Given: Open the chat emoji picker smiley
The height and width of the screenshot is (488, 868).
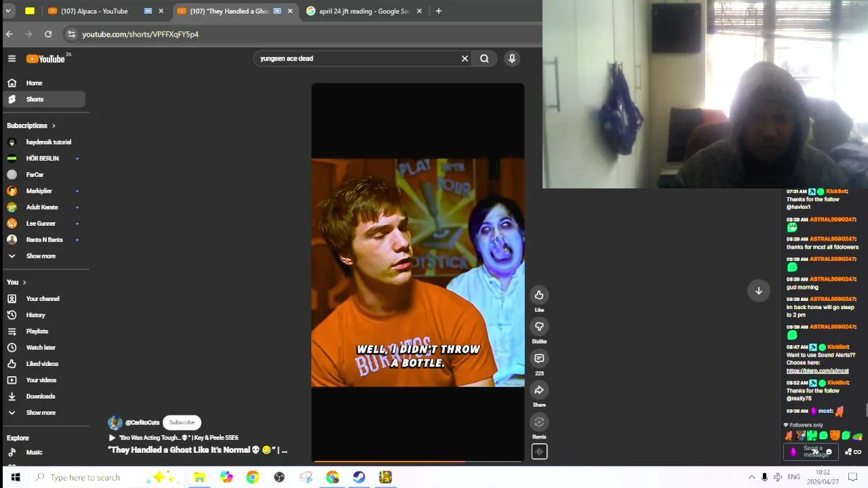Looking at the screenshot, I should coord(829,452).
